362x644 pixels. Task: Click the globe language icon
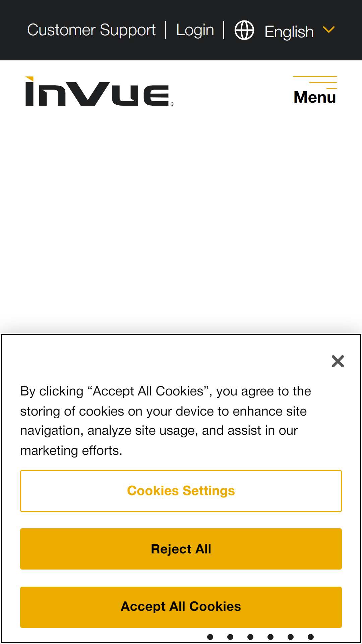244,30
